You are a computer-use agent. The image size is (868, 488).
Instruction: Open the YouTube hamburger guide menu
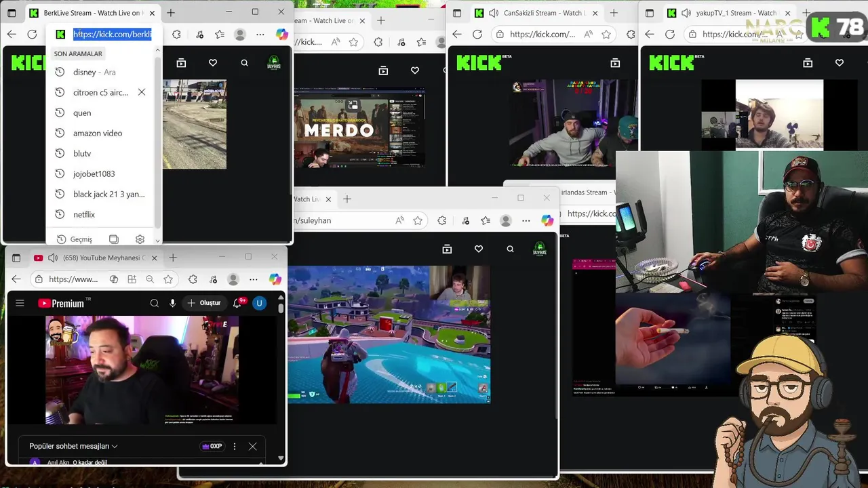[x=20, y=303]
